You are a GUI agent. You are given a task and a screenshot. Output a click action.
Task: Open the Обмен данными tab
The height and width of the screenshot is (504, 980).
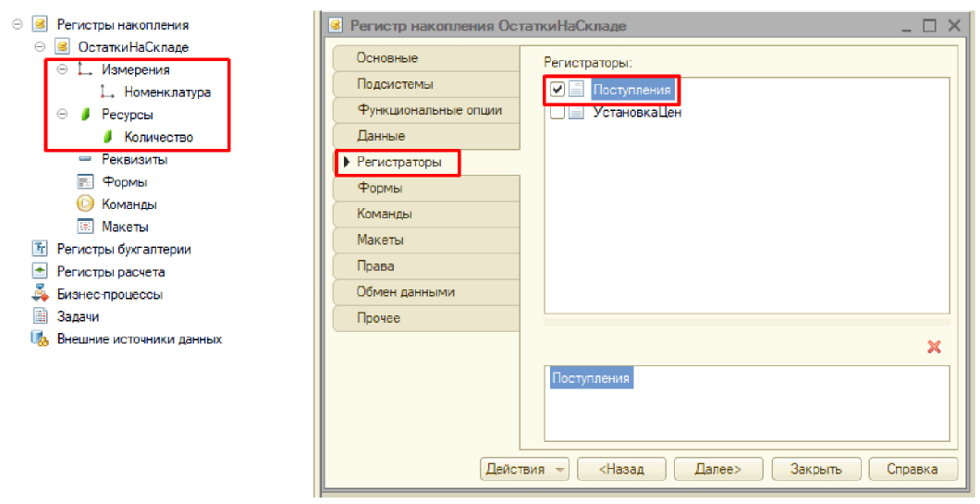[426, 292]
